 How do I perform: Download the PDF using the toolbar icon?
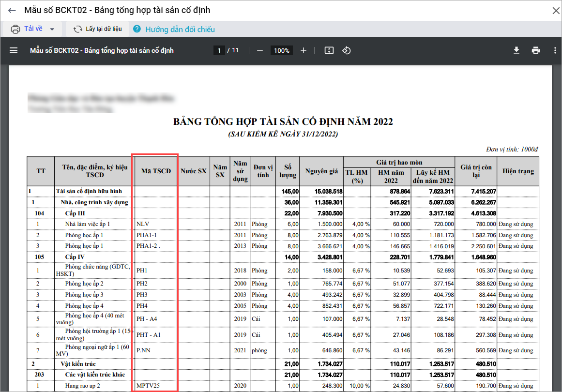[516, 50]
